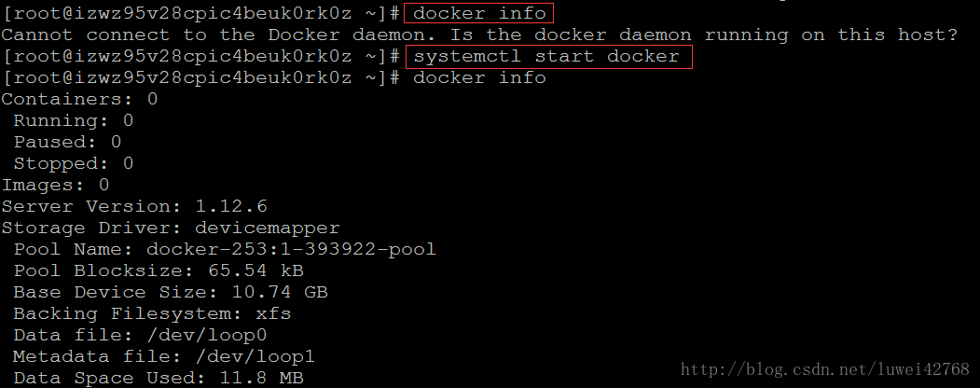
Task: Click the 'Images: 0' line
Action: point(55,185)
